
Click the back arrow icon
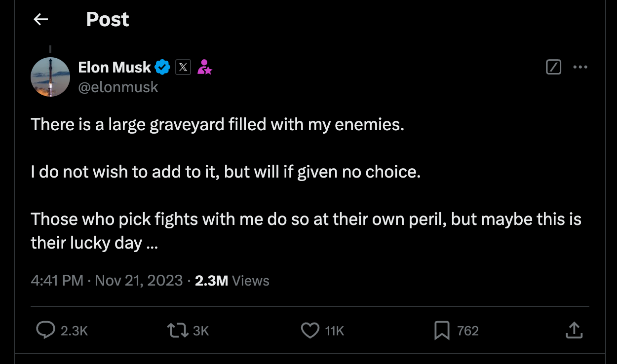(40, 19)
